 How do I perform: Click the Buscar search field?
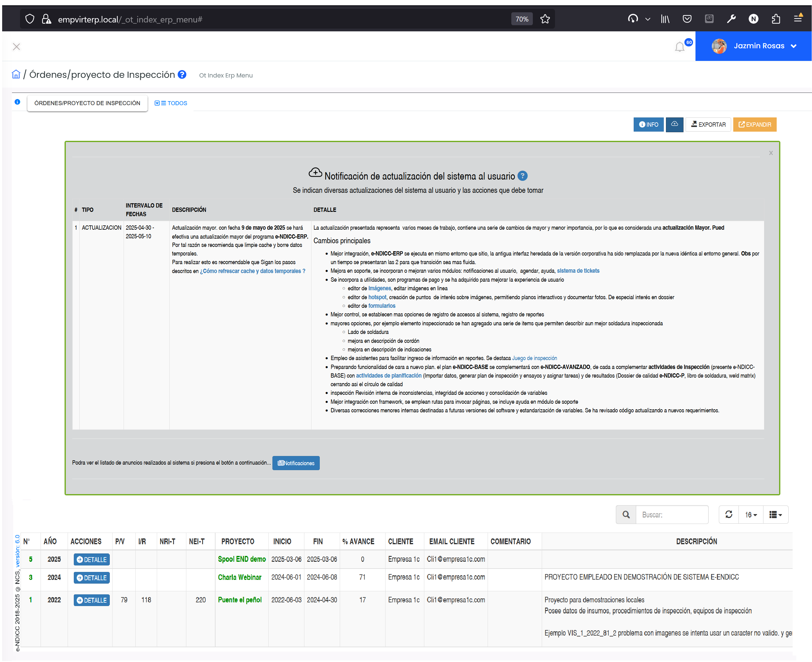pos(672,514)
